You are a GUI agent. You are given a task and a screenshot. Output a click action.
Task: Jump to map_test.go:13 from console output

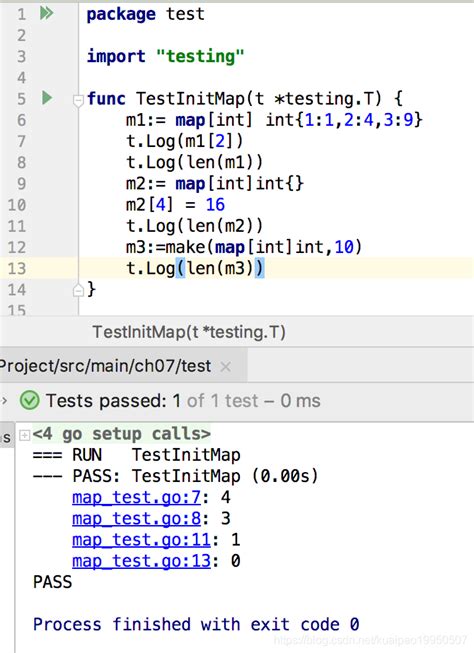click(x=141, y=561)
